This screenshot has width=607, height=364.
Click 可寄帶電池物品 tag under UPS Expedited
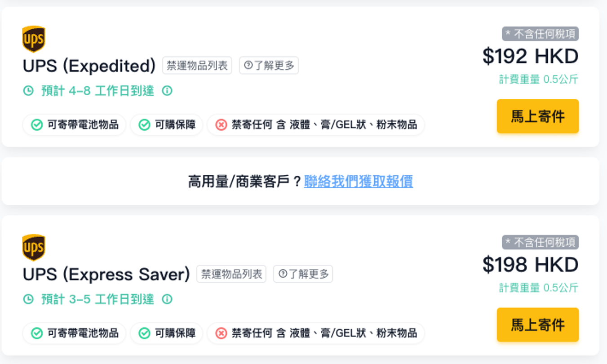coord(75,125)
